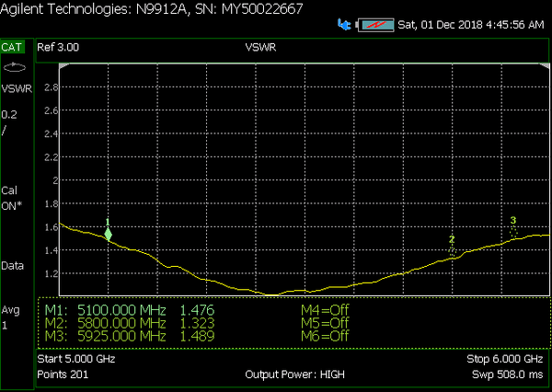Click the top-left reference corner triangle
Screen dimensions: 552x392
(63, 67)
